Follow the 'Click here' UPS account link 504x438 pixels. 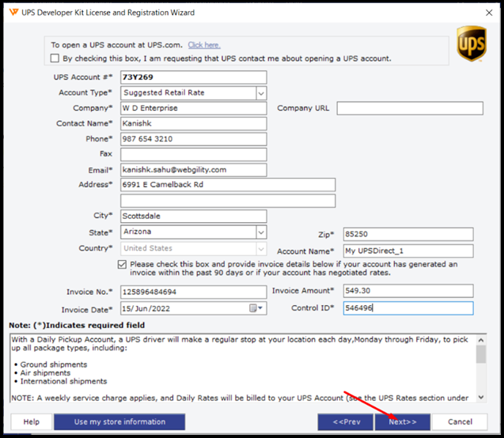(x=204, y=45)
